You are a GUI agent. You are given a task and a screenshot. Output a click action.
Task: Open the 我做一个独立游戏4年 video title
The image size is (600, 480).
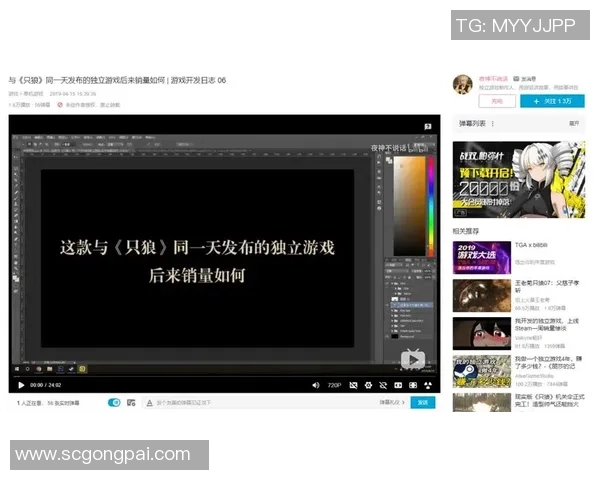548,362
